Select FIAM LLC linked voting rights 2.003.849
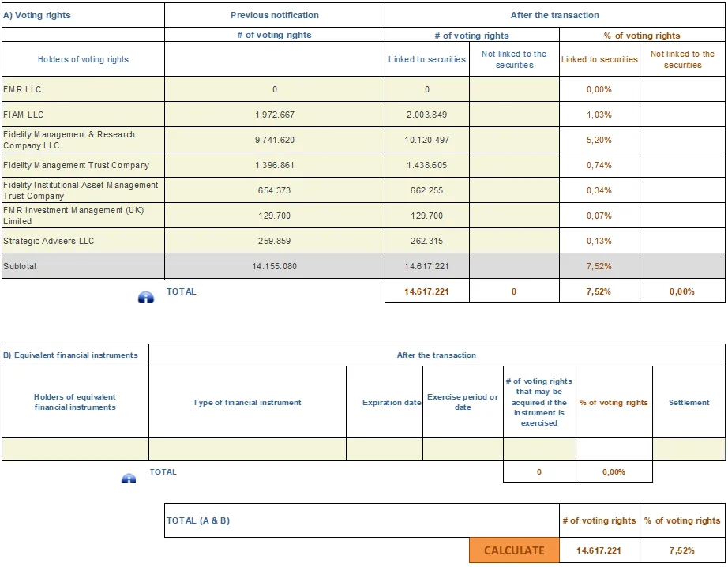The height and width of the screenshot is (567, 728). click(427, 115)
